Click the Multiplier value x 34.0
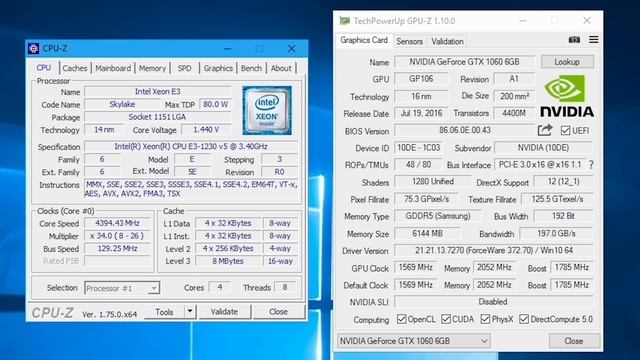The image size is (640, 360). coord(117,236)
